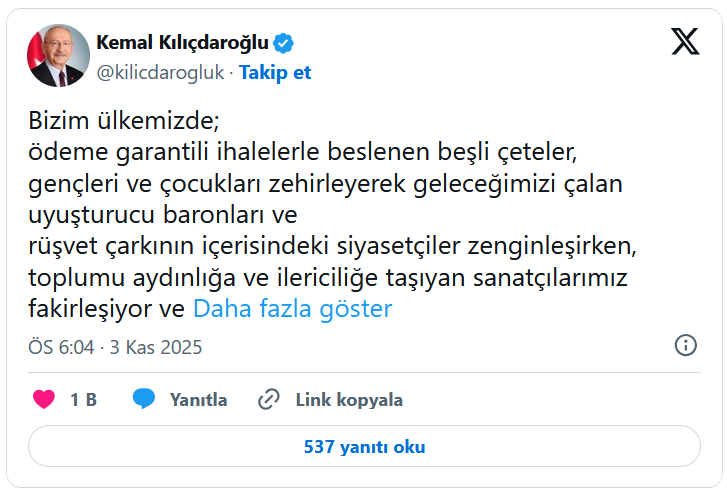Click the "1 B" like count

tap(83, 400)
